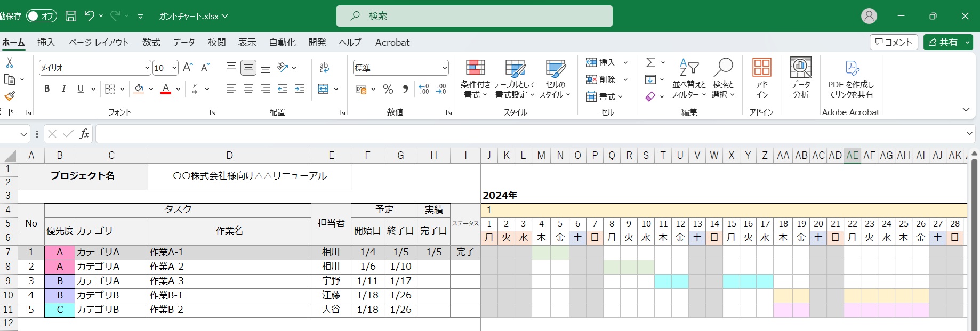Click the furigana display icon
Viewport: 980px width, 331px height.
click(195, 89)
